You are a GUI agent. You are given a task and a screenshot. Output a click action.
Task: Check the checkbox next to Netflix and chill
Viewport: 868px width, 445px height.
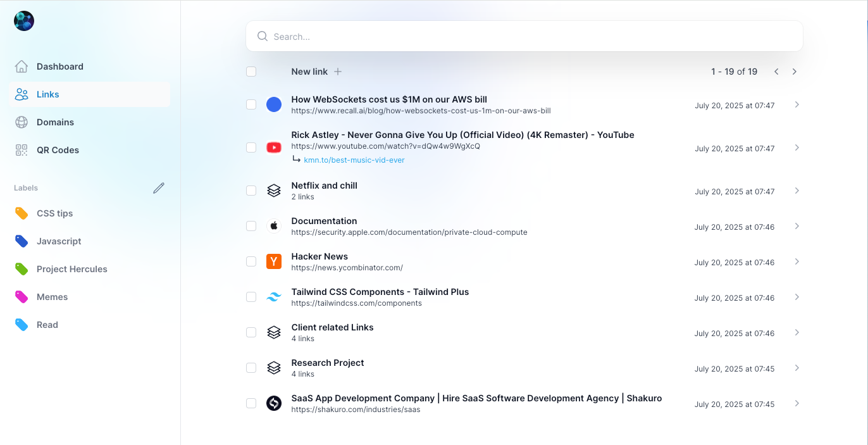point(251,191)
